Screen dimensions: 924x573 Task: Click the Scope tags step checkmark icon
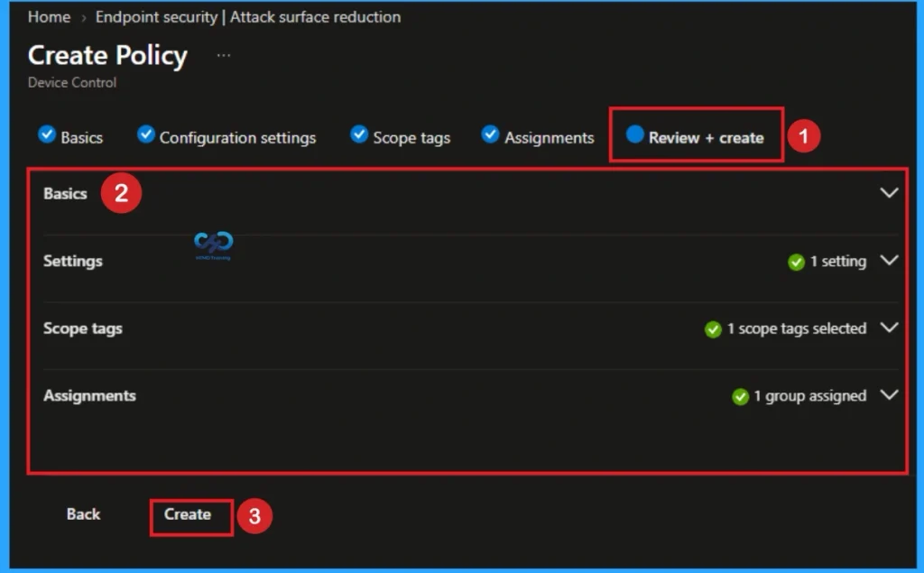click(x=359, y=134)
